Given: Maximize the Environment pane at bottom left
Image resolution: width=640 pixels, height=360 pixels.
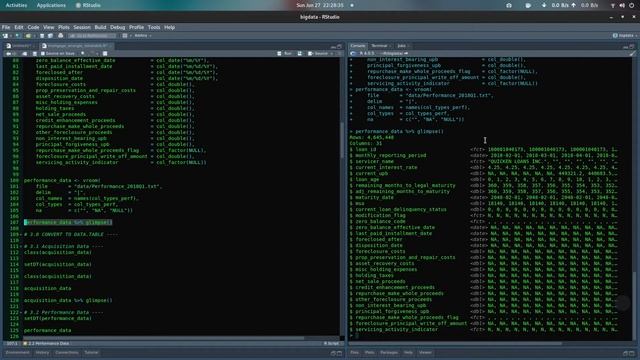Looking at the screenshot, I should point(339,353).
